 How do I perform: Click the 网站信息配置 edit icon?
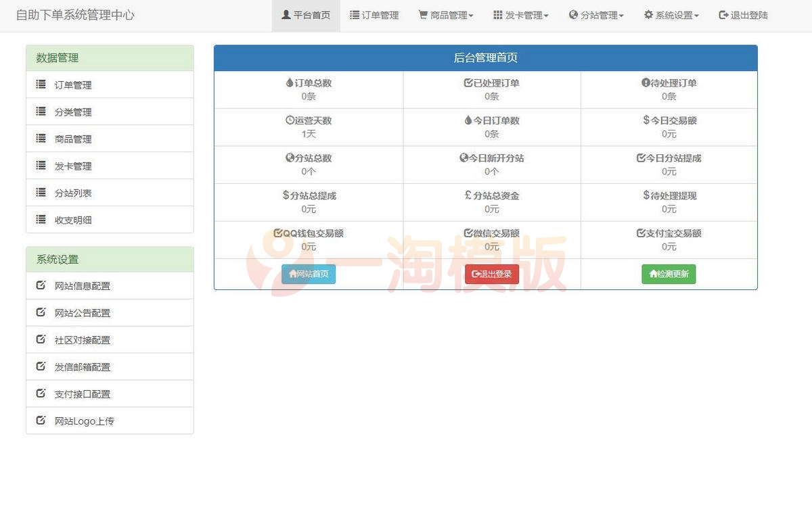pyautogui.click(x=41, y=285)
